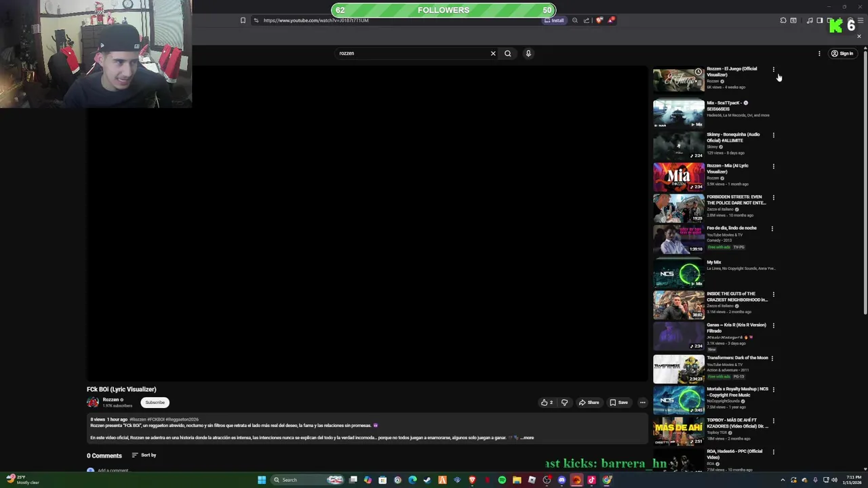Open options for FORBIDDEN STREETS video
868x488 pixels.
click(x=773, y=197)
